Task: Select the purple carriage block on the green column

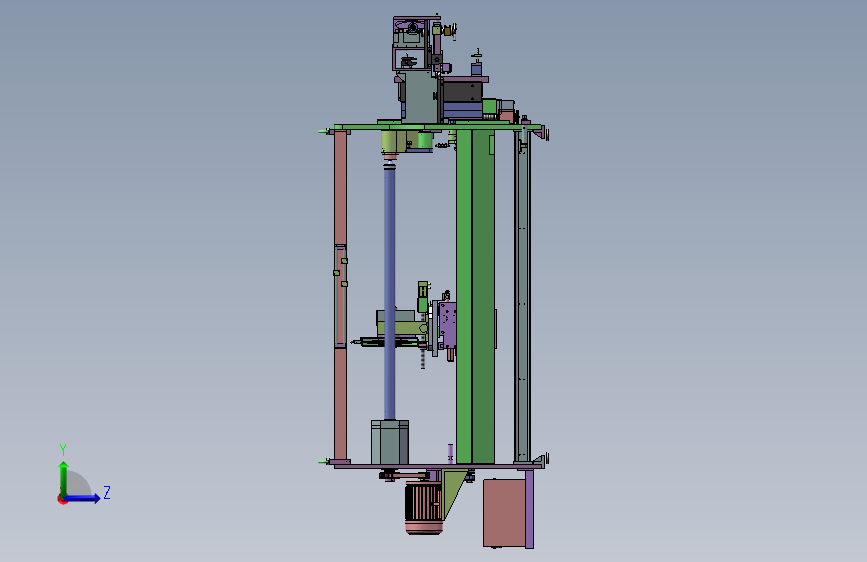Action: [x=447, y=326]
